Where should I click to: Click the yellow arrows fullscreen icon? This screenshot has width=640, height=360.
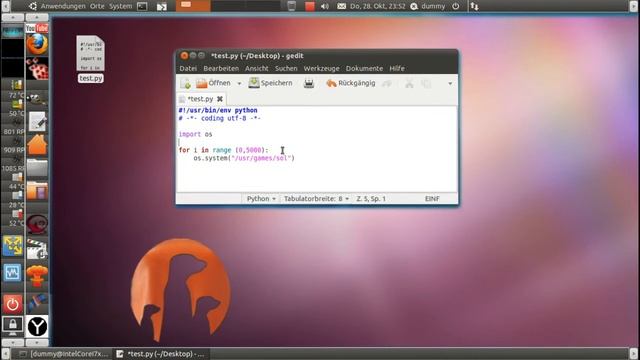13,246
